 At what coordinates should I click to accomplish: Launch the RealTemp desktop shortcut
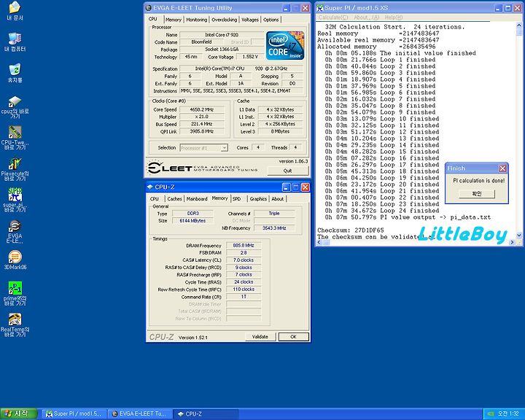[x=15, y=325]
